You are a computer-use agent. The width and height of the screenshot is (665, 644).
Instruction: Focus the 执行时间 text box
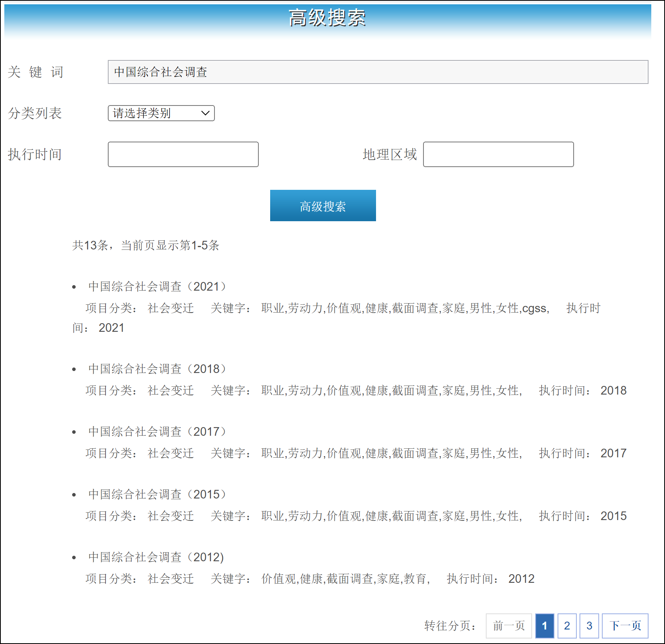[183, 155]
